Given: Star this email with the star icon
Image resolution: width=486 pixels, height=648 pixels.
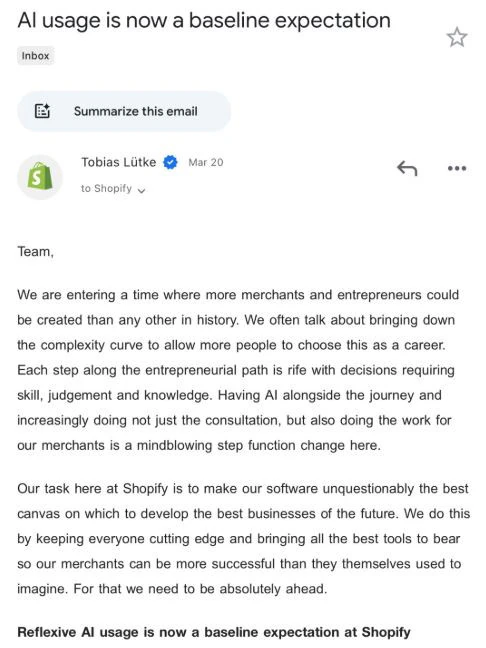Looking at the screenshot, I should [457, 37].
